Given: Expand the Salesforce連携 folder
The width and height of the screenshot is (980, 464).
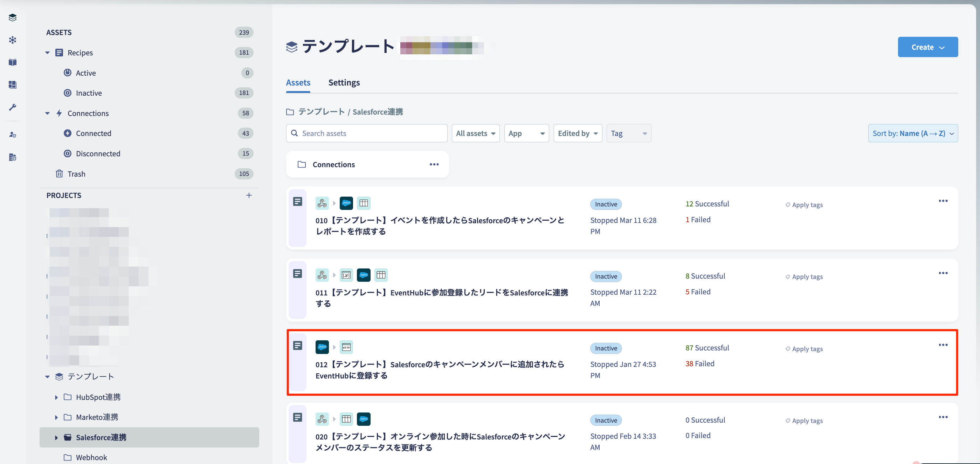Looking at the screenshot, I should [x=56, y=438].
